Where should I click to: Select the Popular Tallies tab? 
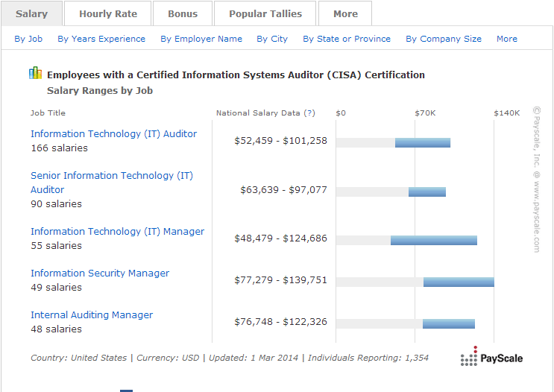tap(265, 13)
